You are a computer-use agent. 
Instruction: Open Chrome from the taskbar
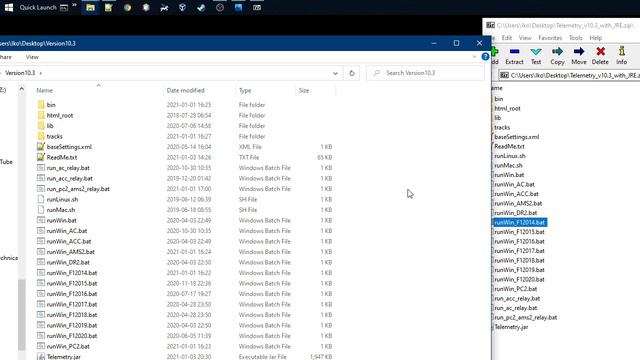coord(127,7)
